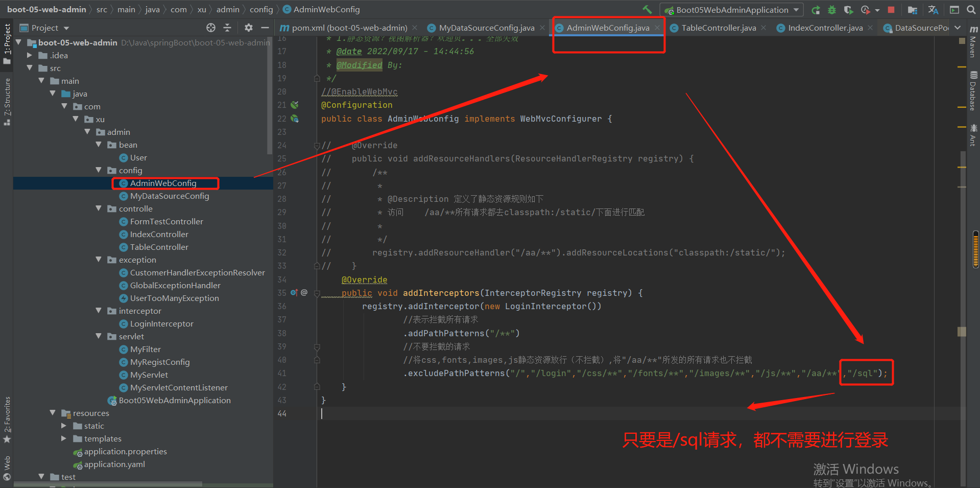This screenshot has height=488, width=980.
Task: Open the Structure tool window
Action: click(7, 102)
